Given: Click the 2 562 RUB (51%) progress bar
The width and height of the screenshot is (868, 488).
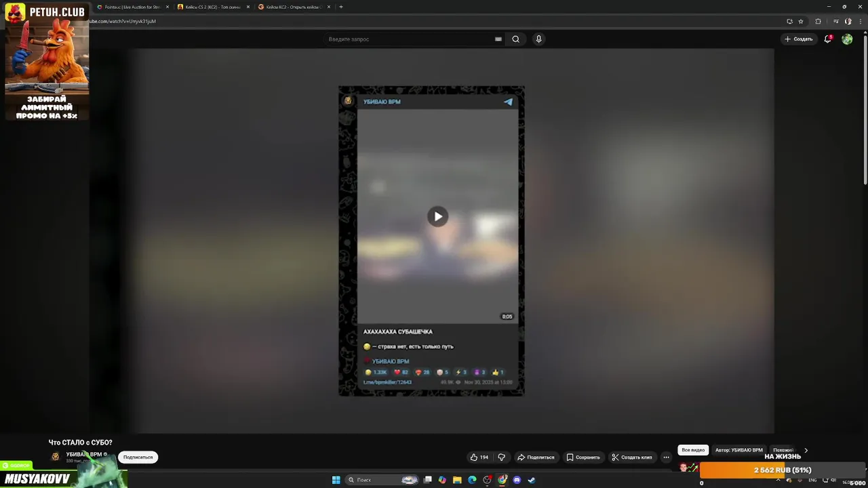Looking at the screenshot, I should pyautogui.click(x=783, y=470).
